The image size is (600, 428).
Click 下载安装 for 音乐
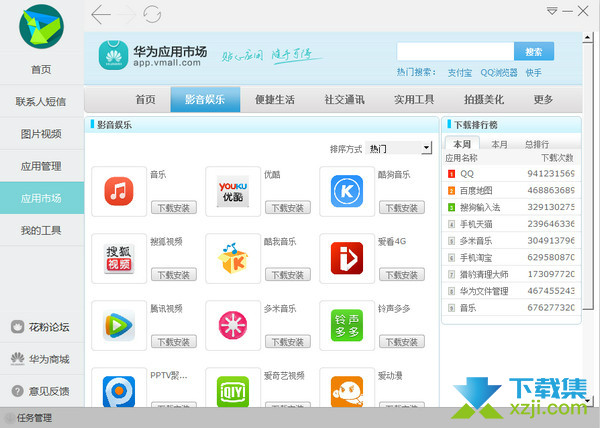(174, 208)
